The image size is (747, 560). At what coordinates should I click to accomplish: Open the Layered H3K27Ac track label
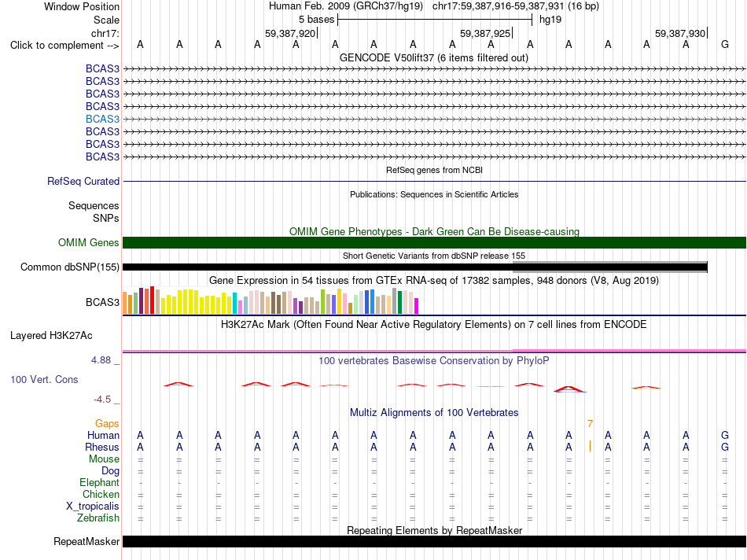tap(51, 336)
